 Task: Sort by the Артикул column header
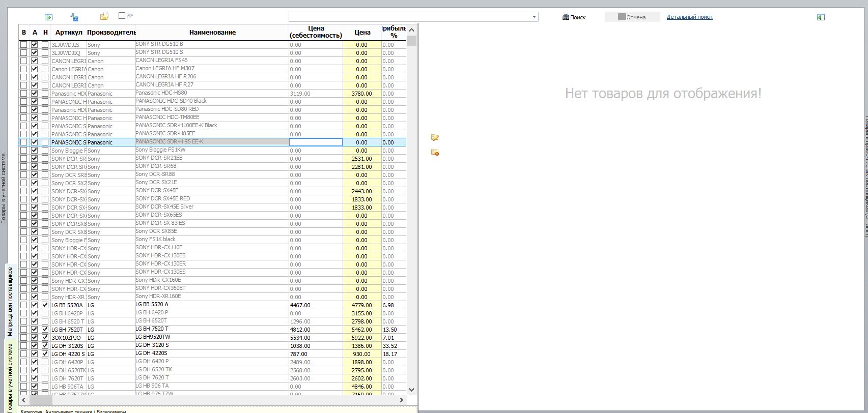coord(69,33)
